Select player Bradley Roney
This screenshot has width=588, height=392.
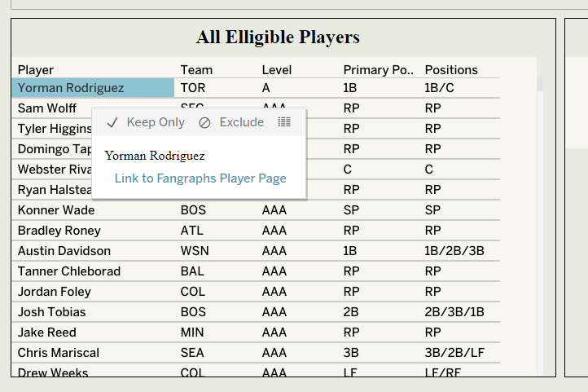[x=59, y=231]
